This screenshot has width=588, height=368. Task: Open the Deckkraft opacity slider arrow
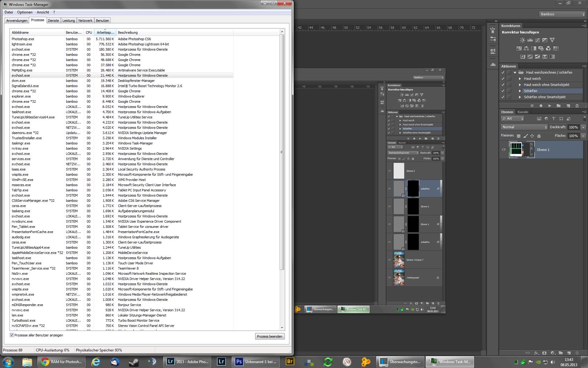point(583,127)
